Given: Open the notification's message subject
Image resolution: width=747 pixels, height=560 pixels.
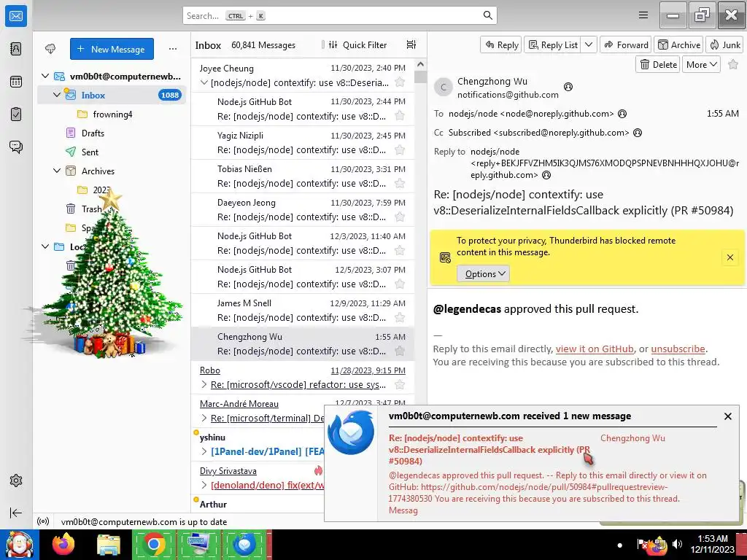Looking at the screenshot, I should pos(489,449).
